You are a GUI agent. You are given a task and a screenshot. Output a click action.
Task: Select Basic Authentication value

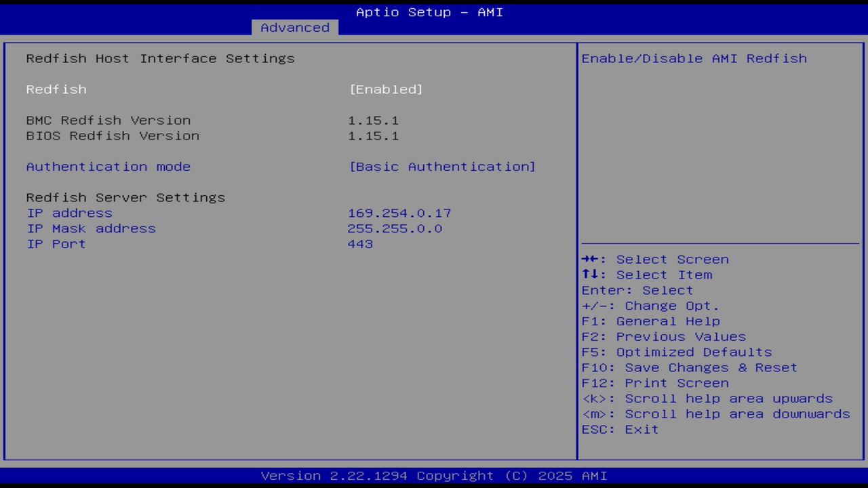pyautogui.click(x=443, y=166)
